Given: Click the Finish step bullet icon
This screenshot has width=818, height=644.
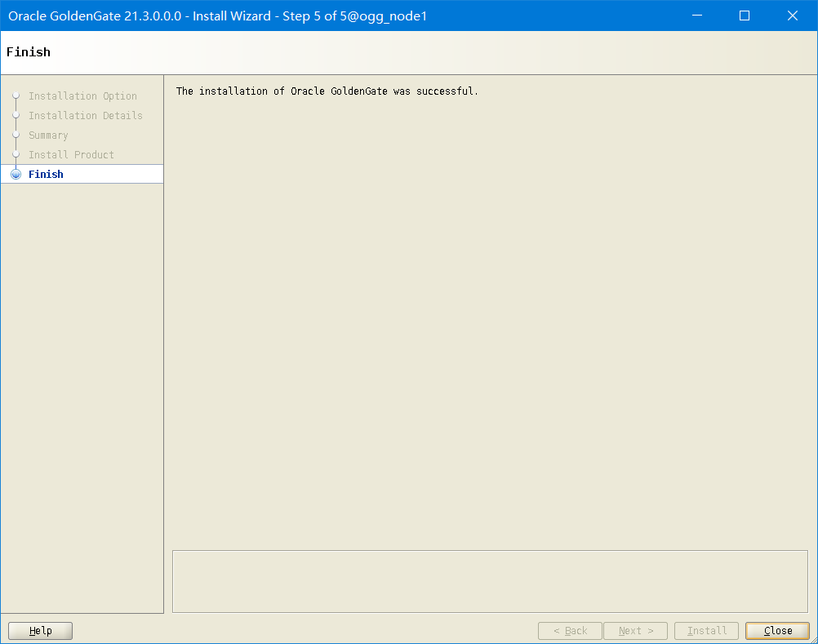Looking at the screenshot, I should coord(16,174).
